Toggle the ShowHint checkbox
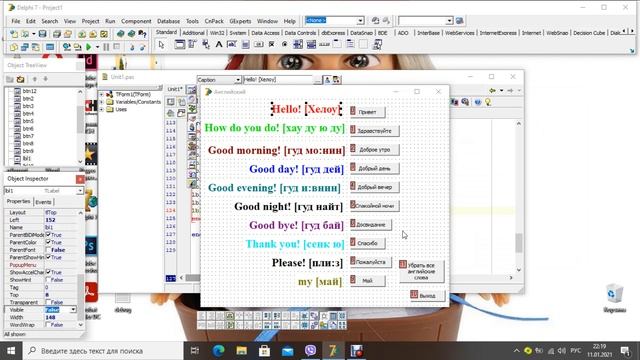This screenshot has height=360, width=640. [48, 280]
